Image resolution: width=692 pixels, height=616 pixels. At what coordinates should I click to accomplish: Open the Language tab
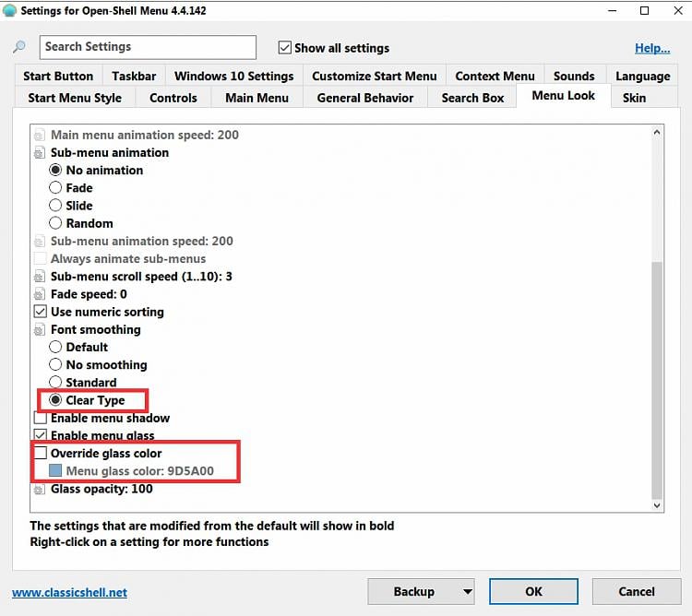642,76
